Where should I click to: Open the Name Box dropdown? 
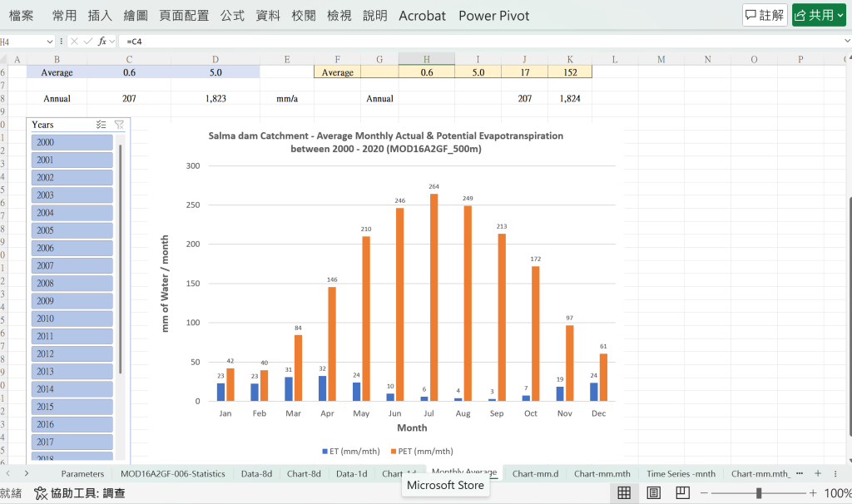(50, 42)
